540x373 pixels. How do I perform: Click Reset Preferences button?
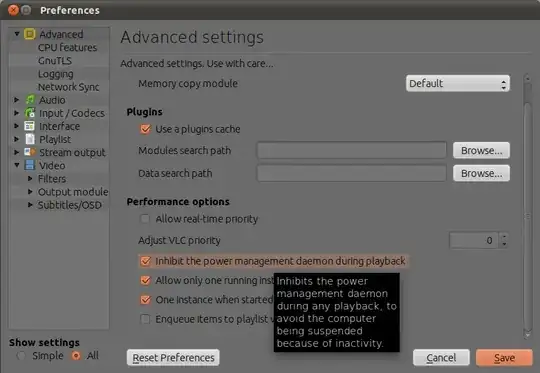(173, 358)
